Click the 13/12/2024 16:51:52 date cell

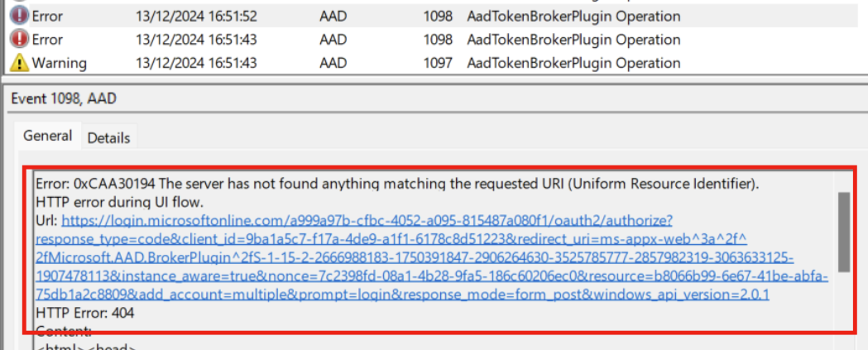point(196,17)
